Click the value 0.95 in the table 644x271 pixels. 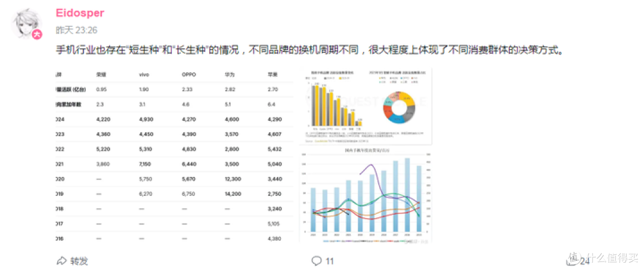coord(101,89)
